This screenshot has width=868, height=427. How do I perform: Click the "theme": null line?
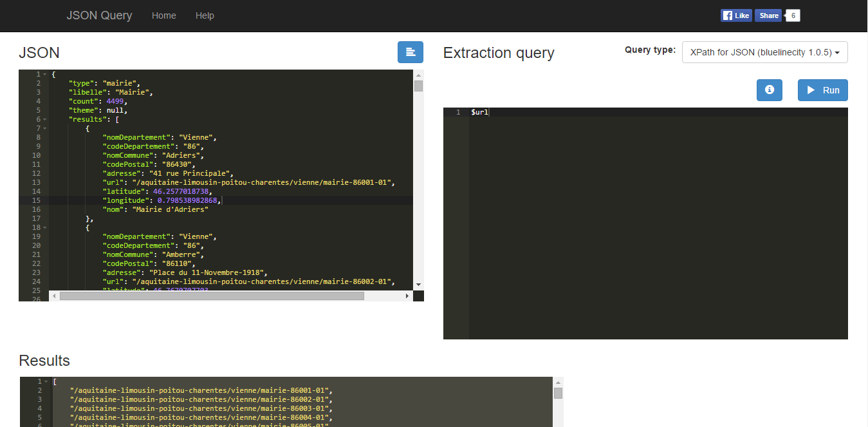tap(98, 110)
